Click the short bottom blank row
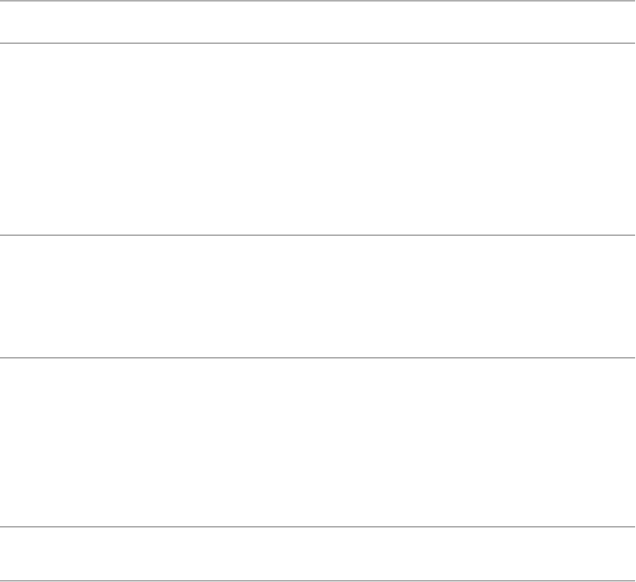Viewport: 636px width, 582px height. 318,554
